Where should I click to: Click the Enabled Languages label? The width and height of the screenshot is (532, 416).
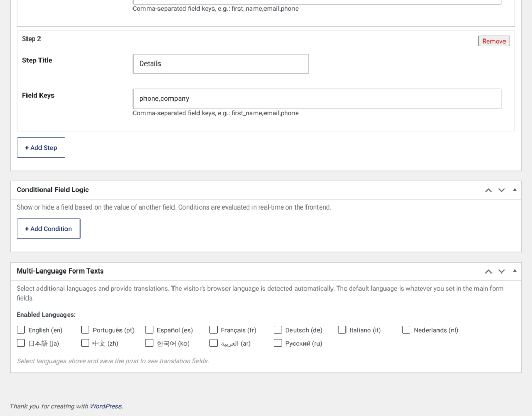pos(46,315)
